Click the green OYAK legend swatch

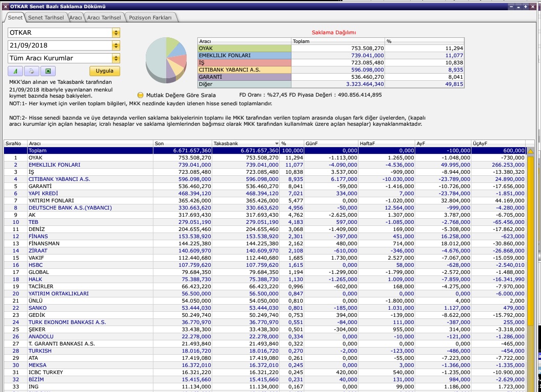tap(244, 49)
